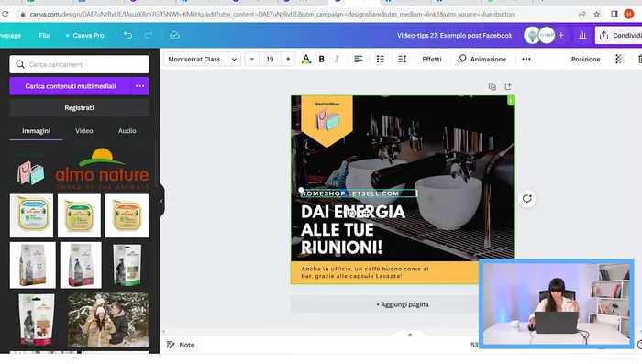Click the Condividi share button
This screenshot has width=642, height=364.
tap(620, 35)
